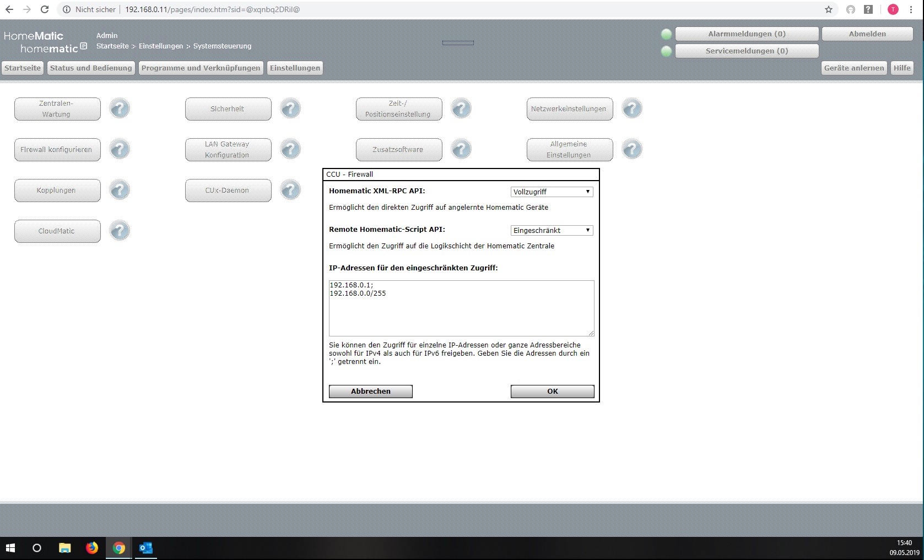Open Hilfe menu
Image resolution: width=924 pixels, height=560 pixels.
pyautogui.click(x=902, y=68)
